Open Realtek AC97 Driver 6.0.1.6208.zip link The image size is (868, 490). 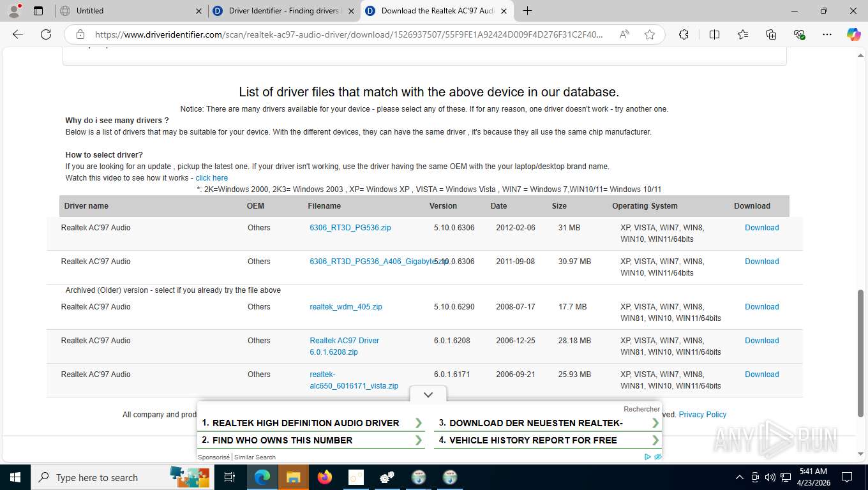[x=344, y=346]
